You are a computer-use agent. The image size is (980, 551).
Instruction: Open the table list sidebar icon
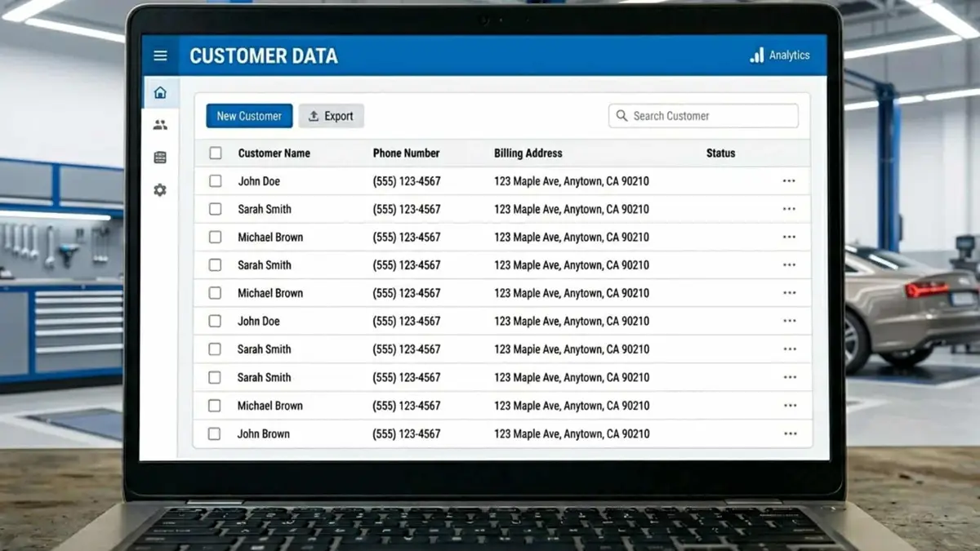click(x=160, y=158)
